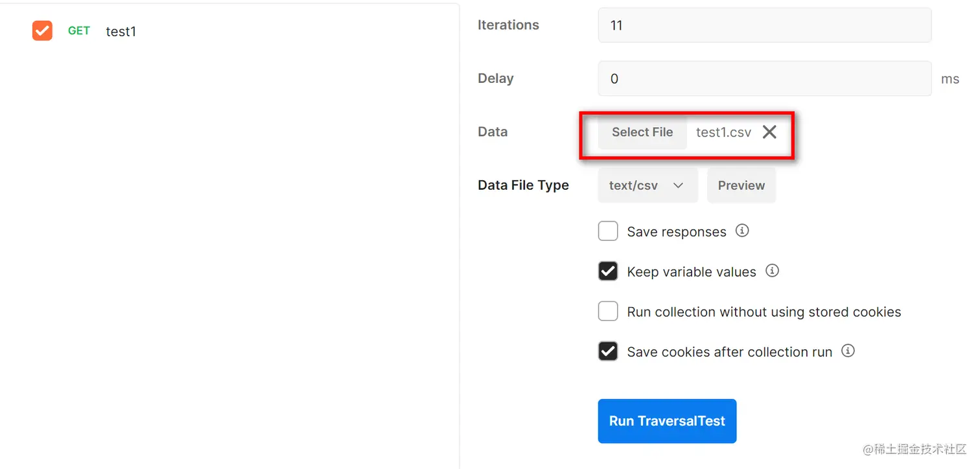Click into the Delay input box
This screenshot has width=980, height=469.
(x=764, y=78)
